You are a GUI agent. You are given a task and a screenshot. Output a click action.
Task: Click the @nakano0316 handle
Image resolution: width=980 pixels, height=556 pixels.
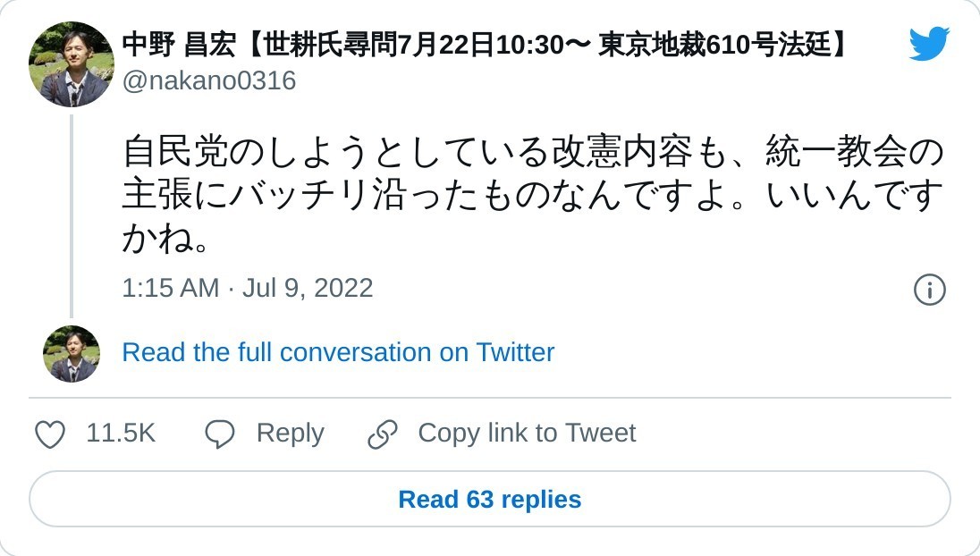click(x=209, y=81)
